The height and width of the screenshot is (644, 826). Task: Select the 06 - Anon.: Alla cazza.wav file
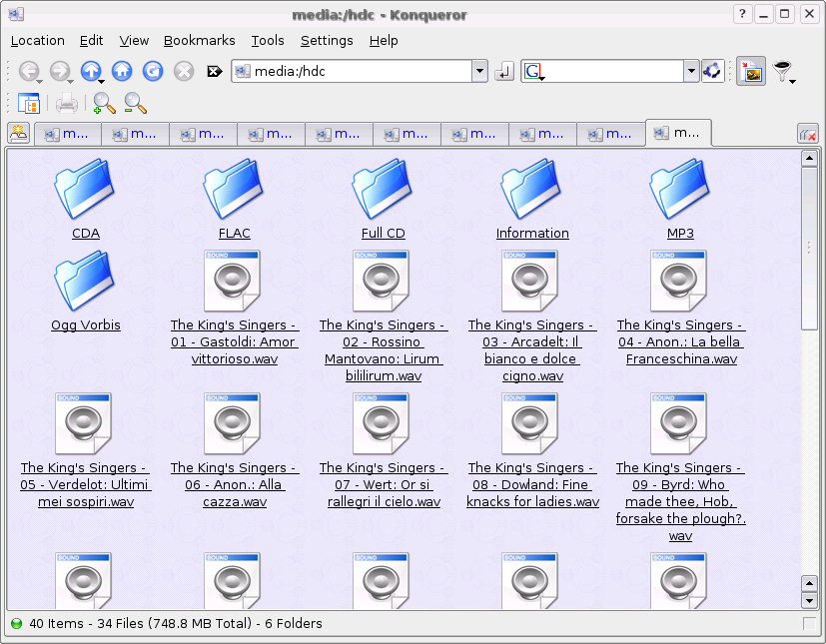click(x=235, y=450)
